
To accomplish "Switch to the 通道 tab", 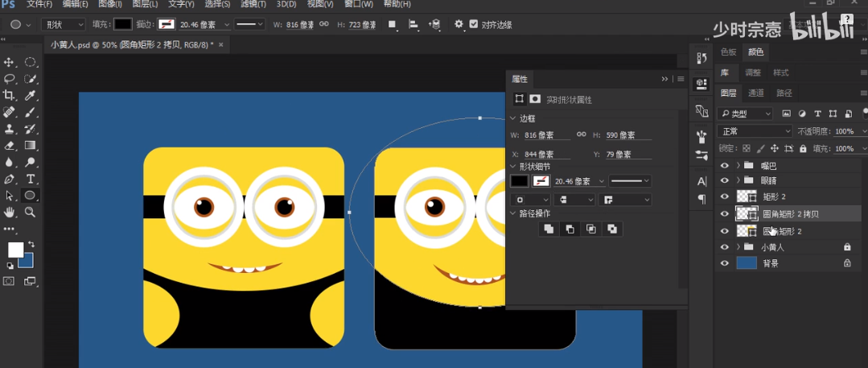I will point(756,93).
